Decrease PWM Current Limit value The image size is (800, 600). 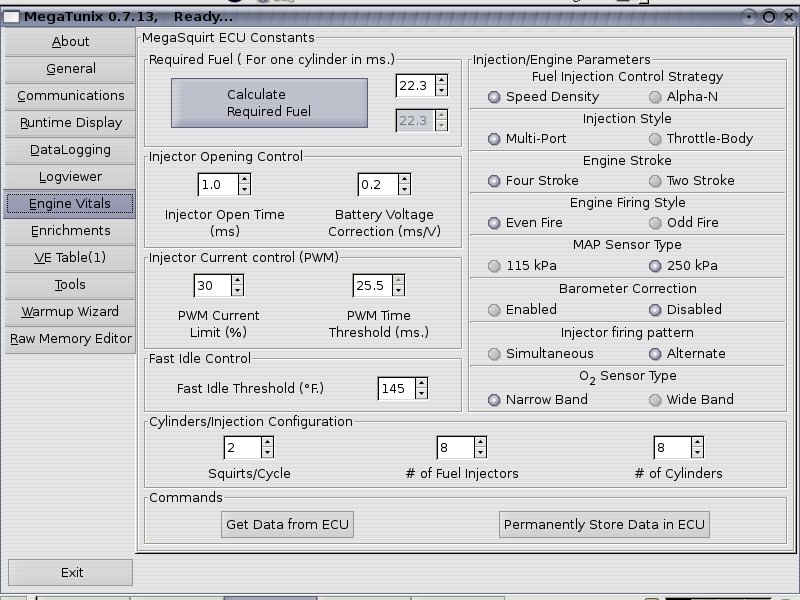tap(237, 291)
